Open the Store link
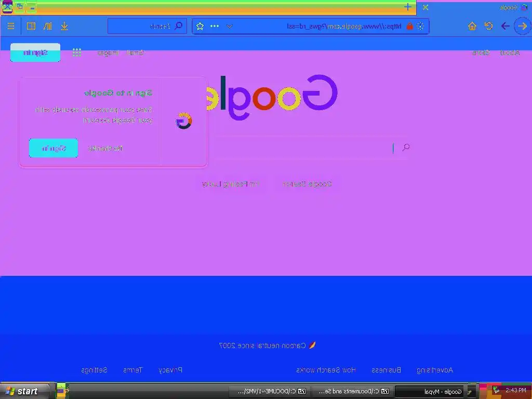 (x=481, y=52)
